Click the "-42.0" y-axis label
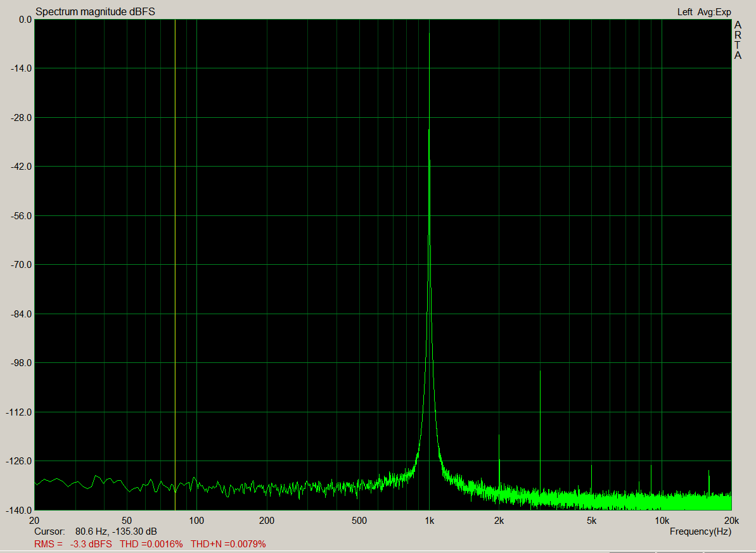This screenshot has width=756, height=553. [x=21, y=167]
